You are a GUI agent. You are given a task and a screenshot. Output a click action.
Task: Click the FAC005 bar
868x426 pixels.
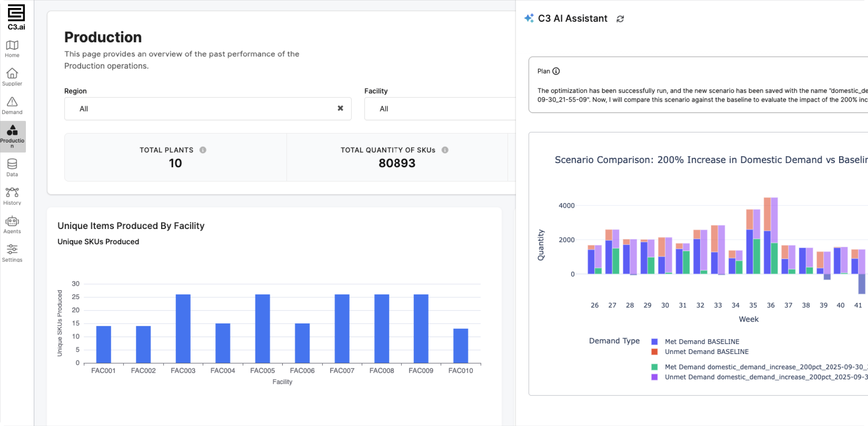[x=263, y=328]
